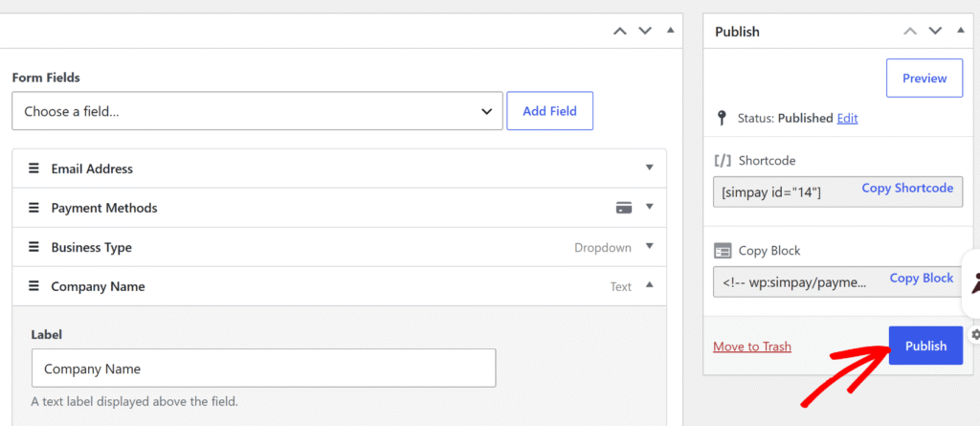Move Publish panel up with up chevron
The height and width of the screenshot is (426, 980).
[x=910, y=31]
